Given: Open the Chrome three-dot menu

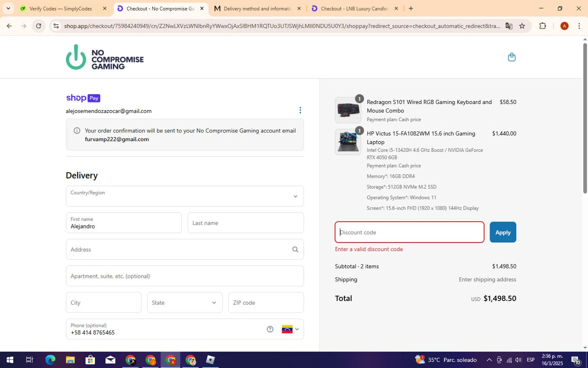Looking at the screenshot, I should coord(579,26).
